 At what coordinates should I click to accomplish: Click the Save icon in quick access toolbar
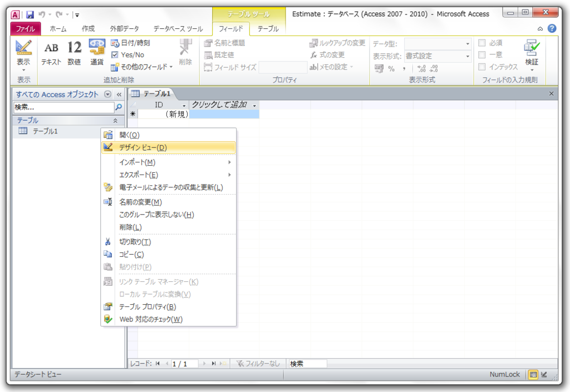point(30,14)
